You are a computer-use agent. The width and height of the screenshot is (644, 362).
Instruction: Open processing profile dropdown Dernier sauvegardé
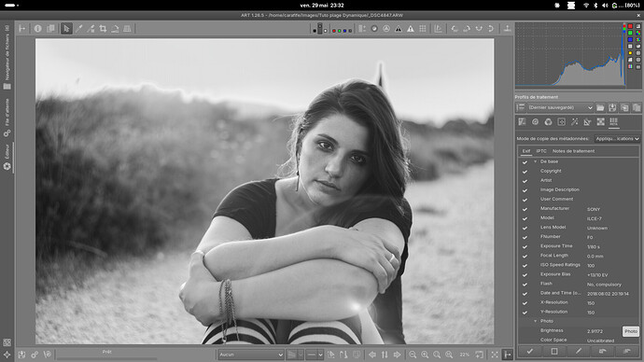560,107
